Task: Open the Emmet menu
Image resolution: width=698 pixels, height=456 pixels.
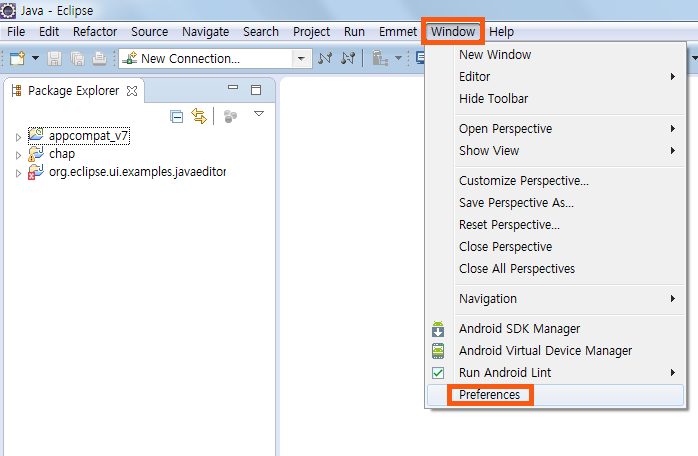Action: 398,32
